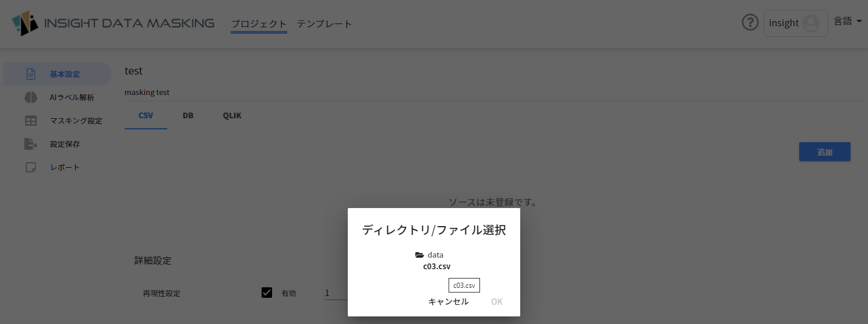This screenshot has width=868, height=324.
Task: Open 基本設定 in the sidebar
Action: pyautogui.click(x=57, y=74)
